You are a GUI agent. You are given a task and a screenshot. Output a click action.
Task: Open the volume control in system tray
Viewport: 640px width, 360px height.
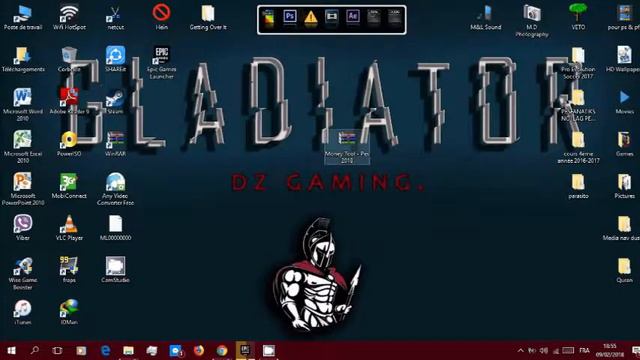tap(544, 350)
